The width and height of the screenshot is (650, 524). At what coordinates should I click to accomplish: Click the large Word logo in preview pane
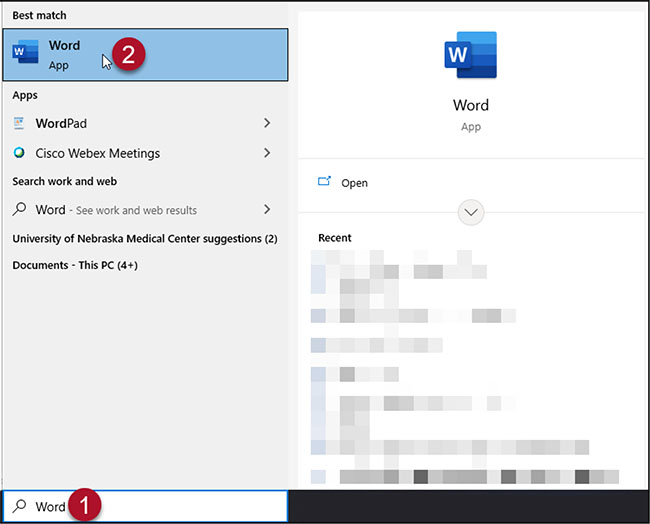pyautogui.click(x=471, y=55)
